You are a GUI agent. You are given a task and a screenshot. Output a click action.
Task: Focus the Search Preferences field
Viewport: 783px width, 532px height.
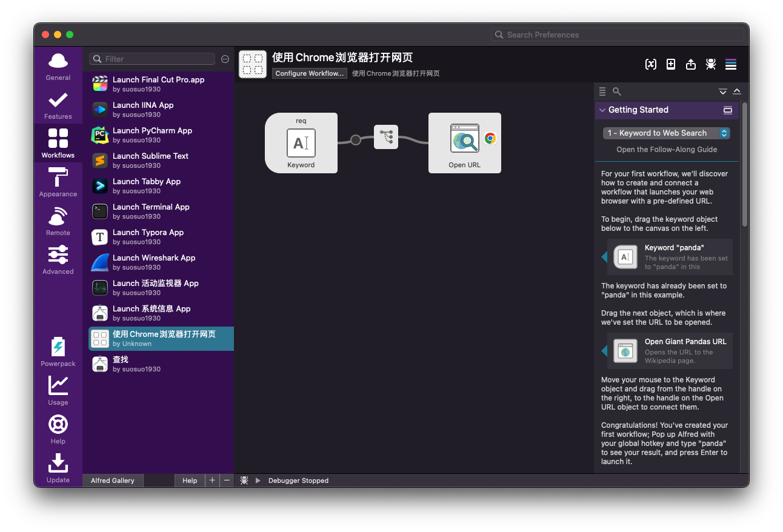(618, 35)
